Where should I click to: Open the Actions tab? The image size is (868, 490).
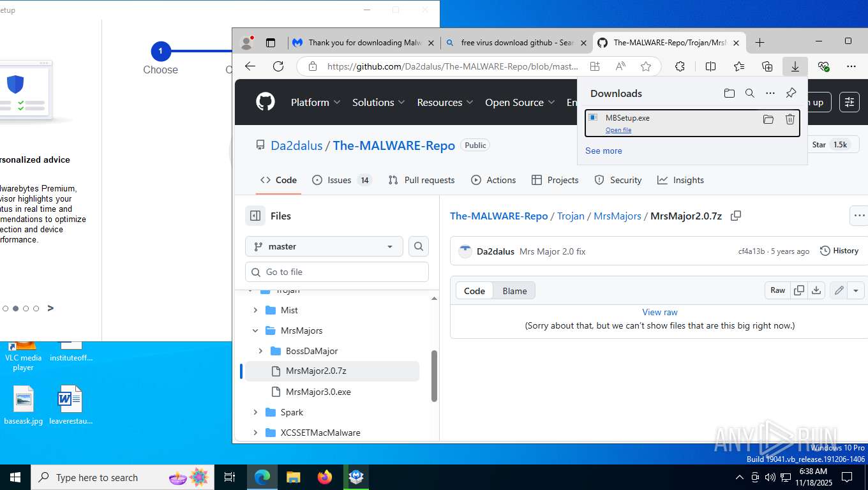[x=493, y=180]
